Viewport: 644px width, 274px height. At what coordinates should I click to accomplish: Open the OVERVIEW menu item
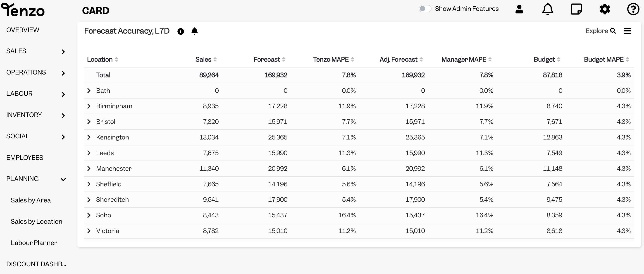pos(23,30)
